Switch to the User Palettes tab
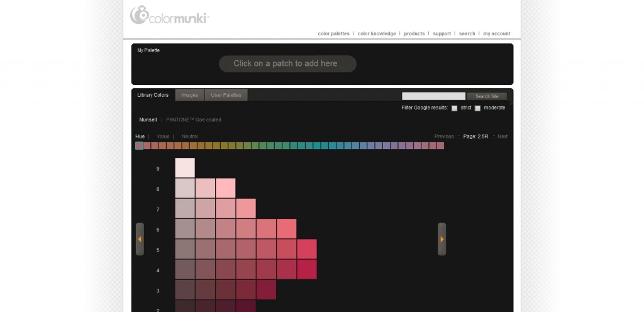Viewport: 644px width, 312px height. (x=226, y=95)
